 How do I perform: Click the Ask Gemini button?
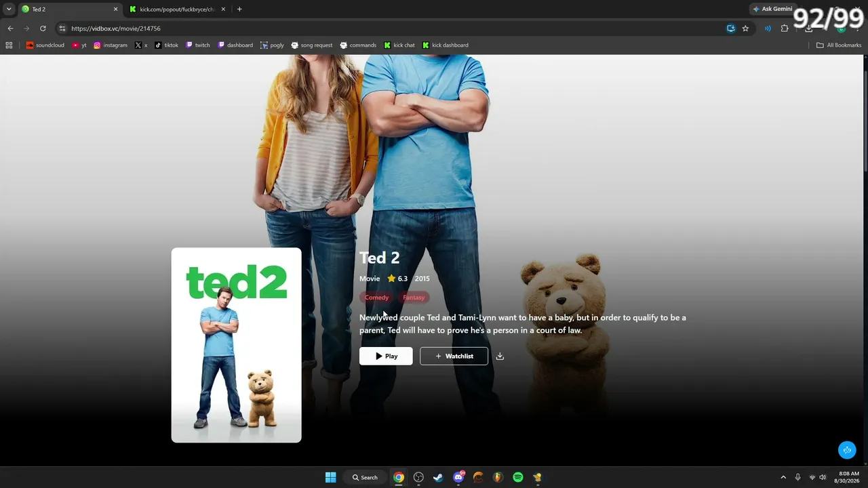tap(772, 9)
